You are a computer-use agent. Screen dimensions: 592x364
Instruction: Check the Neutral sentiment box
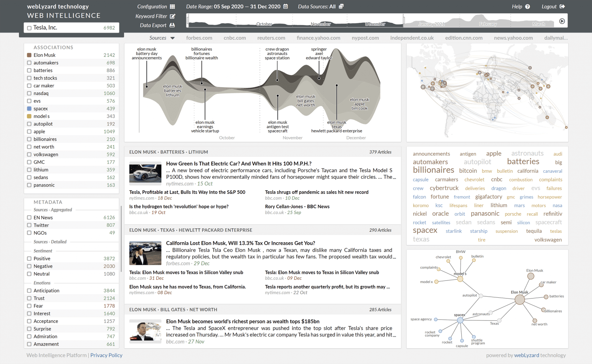pos(29,274)
